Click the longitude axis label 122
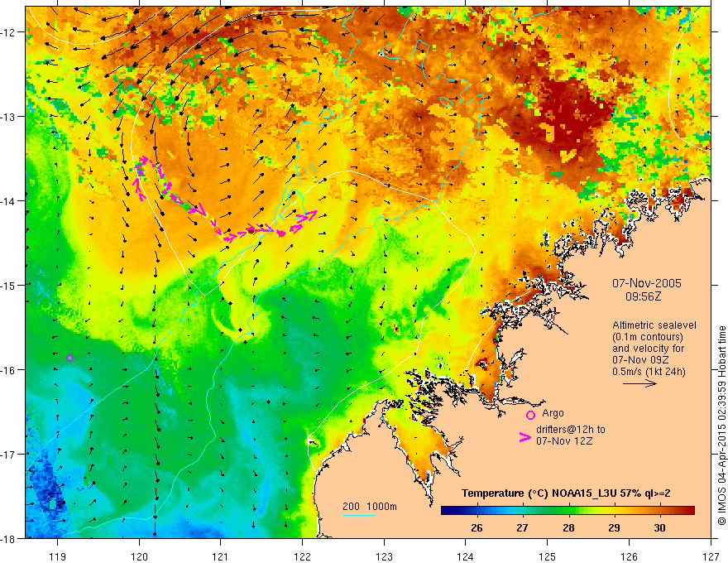 [x=302, y=556]
